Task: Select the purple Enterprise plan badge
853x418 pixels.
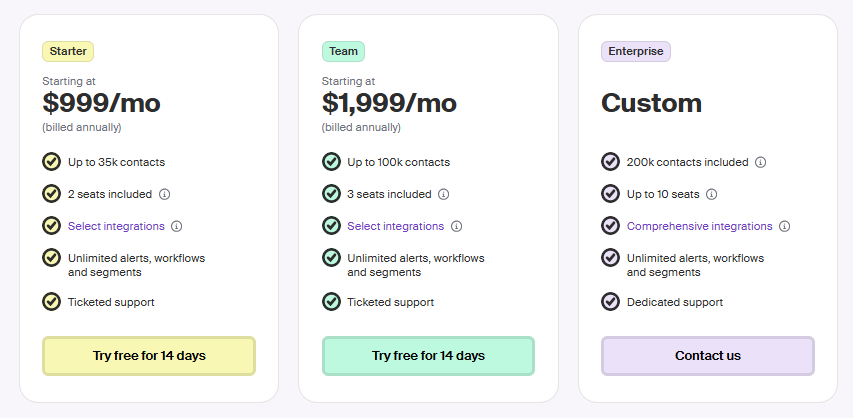Action: [x=636, y=52]
